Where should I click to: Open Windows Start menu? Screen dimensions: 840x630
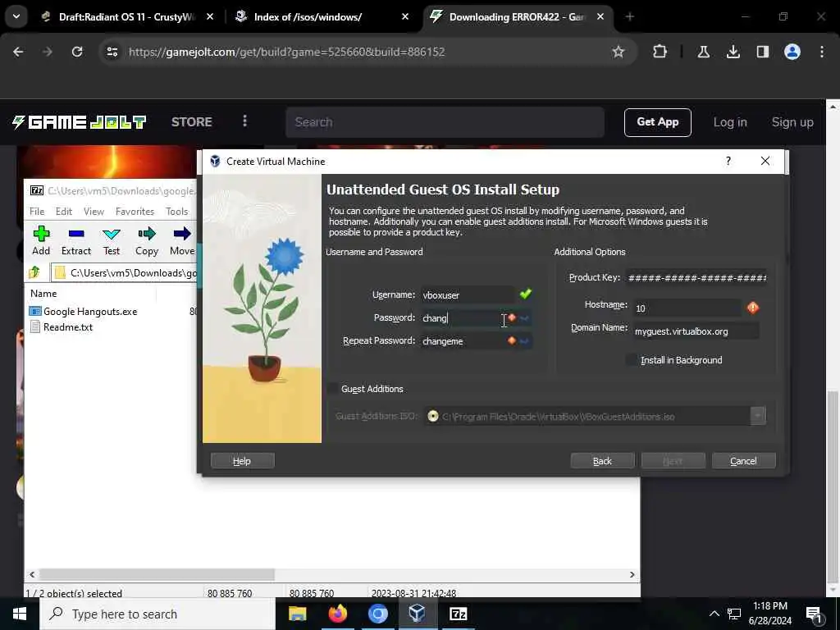tap(20, 614)
